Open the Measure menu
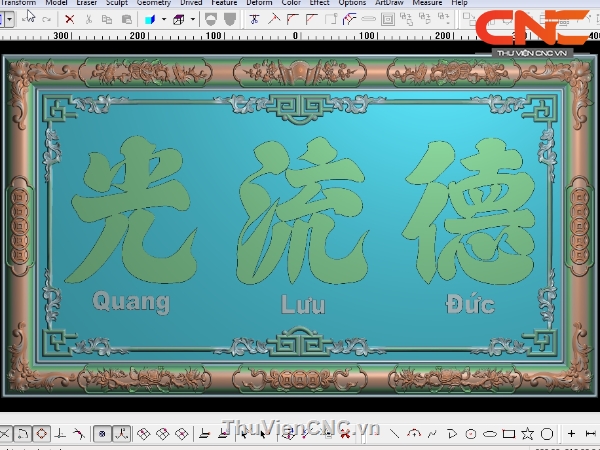600x450 pixels. point(427,3)
